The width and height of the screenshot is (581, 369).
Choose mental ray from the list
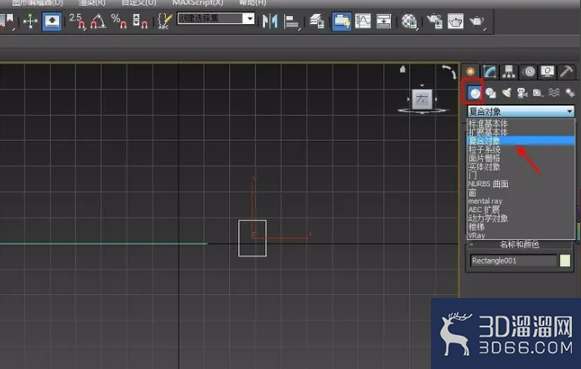click(521, 201)
